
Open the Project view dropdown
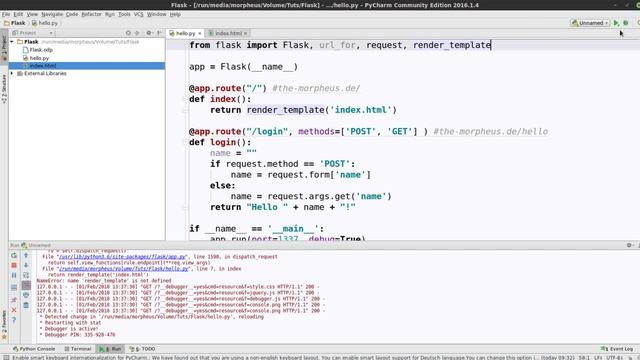pyautogui.click(x=33, y=33)
